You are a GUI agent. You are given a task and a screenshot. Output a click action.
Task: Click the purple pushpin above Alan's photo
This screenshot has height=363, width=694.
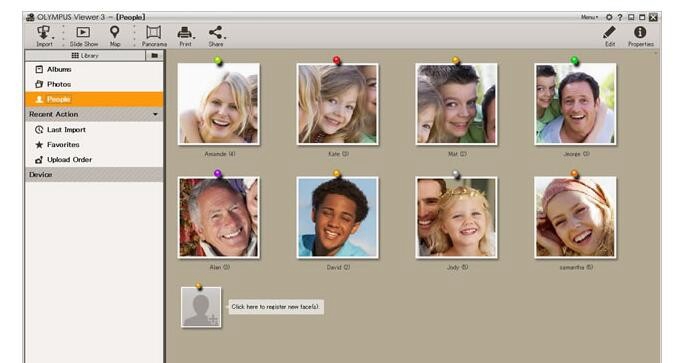[x=218, y=174]
